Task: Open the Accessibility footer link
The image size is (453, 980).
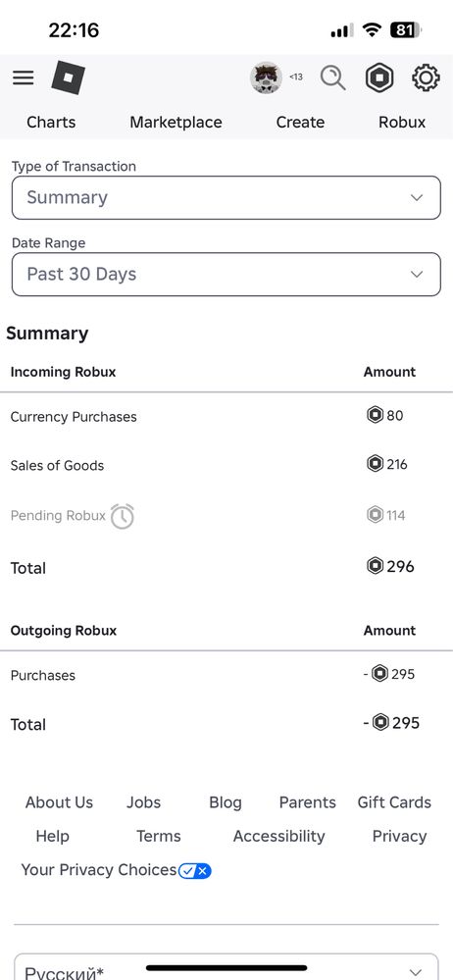Action: (279, 836)
